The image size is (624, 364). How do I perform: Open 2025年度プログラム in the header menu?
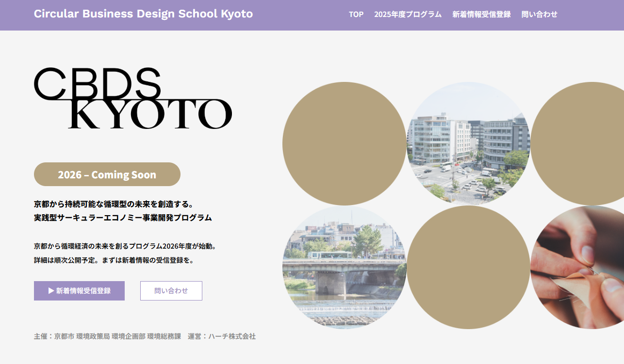point(408,14)
